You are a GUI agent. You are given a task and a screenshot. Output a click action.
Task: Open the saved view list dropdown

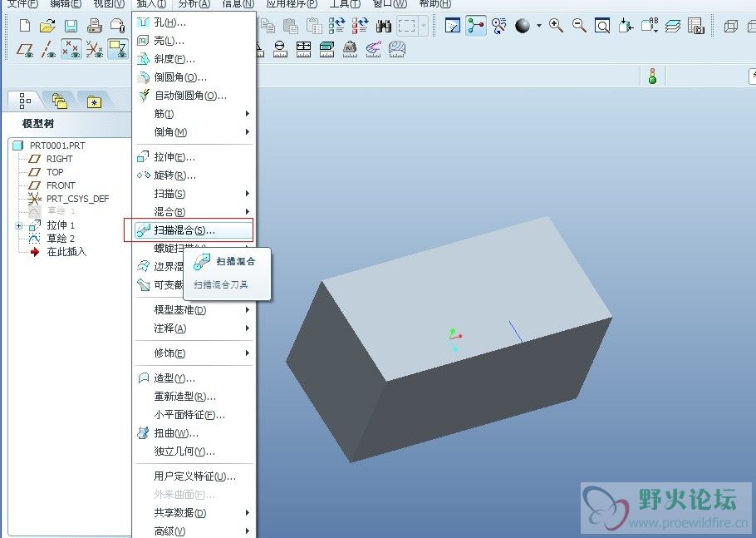(650, 26)
